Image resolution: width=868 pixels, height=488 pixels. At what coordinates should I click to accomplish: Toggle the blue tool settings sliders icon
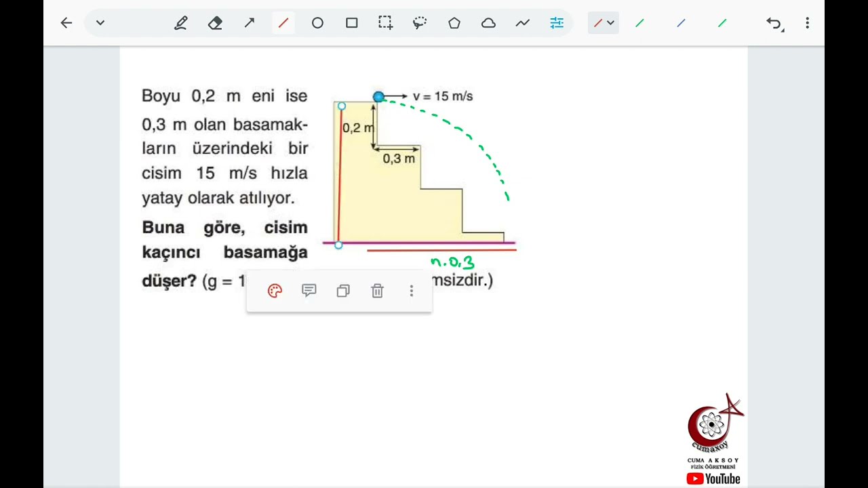tap(557, 23)
